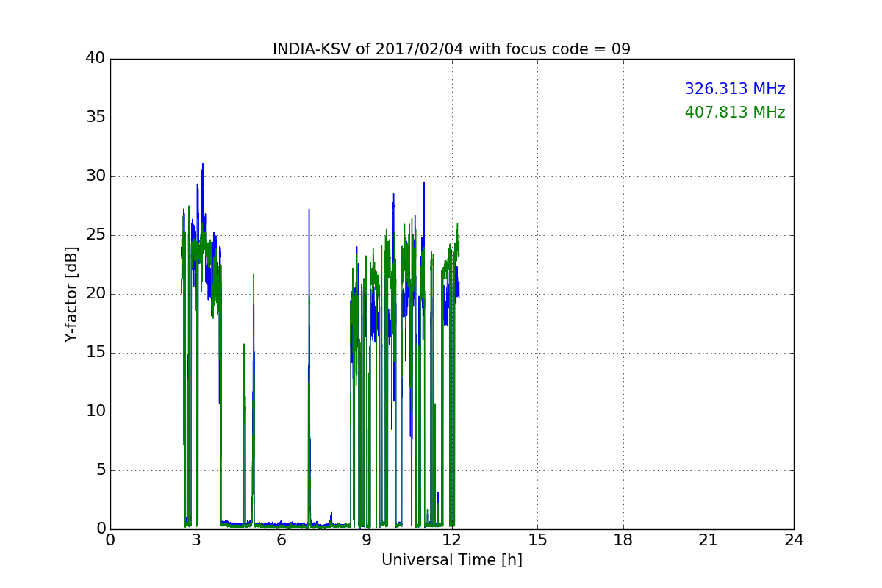Select the blue 326.313 MHz legend label
This screenshot has height=588, width=882.
(735, 89)
